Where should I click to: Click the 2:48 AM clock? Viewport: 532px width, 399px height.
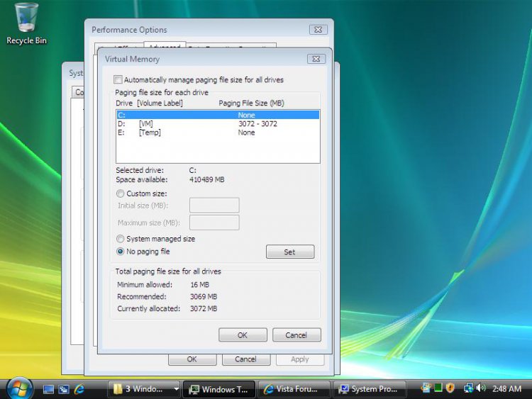(506, 389)
